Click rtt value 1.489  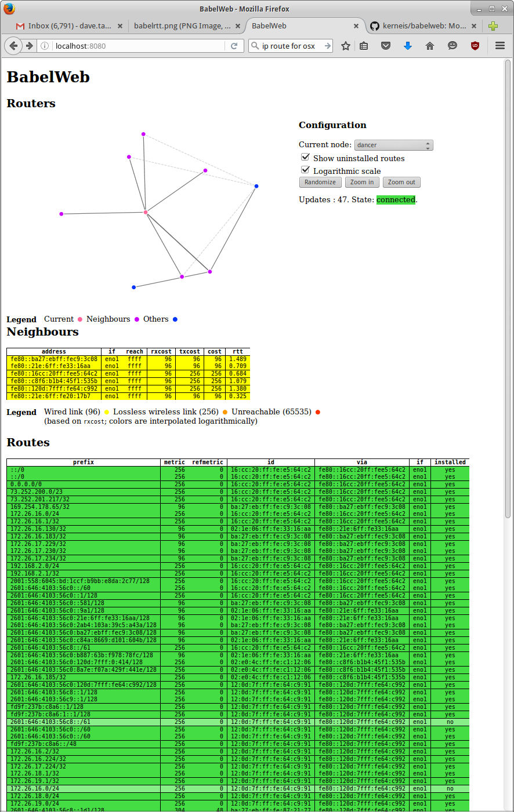(238, 359)
